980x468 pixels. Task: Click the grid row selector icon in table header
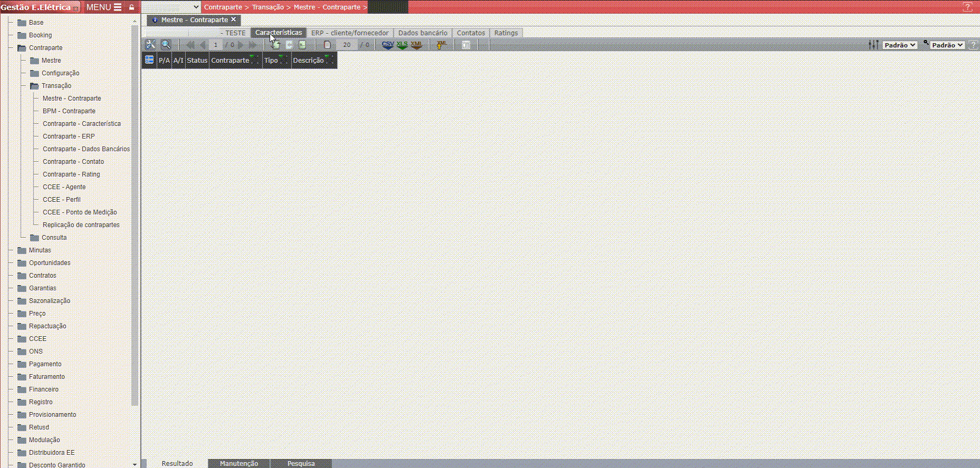point(149,60)
